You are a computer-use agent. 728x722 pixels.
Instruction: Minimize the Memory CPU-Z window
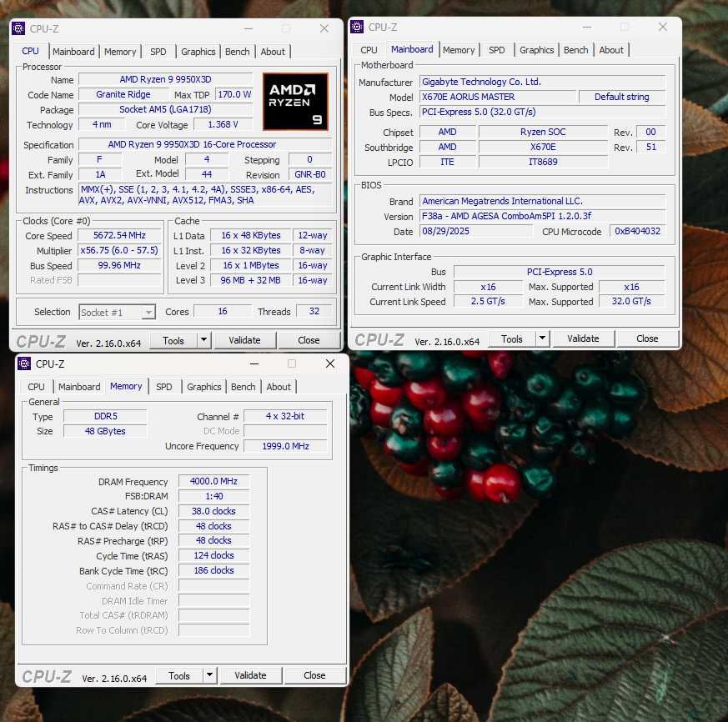coord(254,364)
